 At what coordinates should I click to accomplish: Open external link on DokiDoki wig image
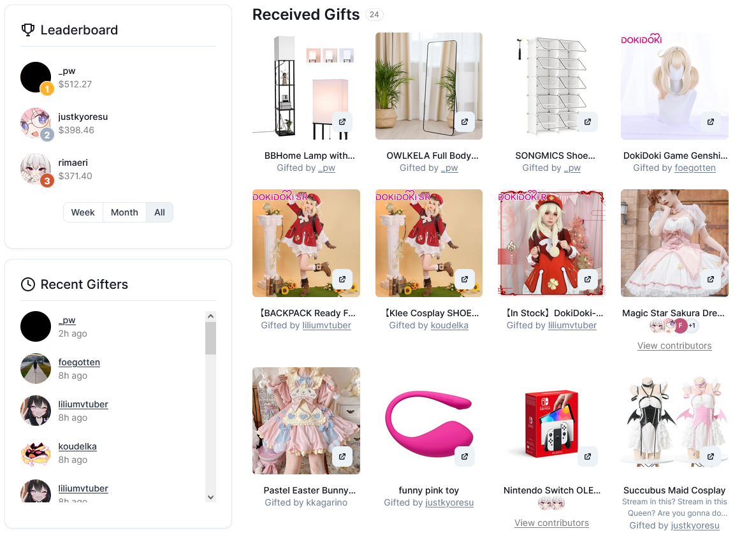(x=710, y=122)
